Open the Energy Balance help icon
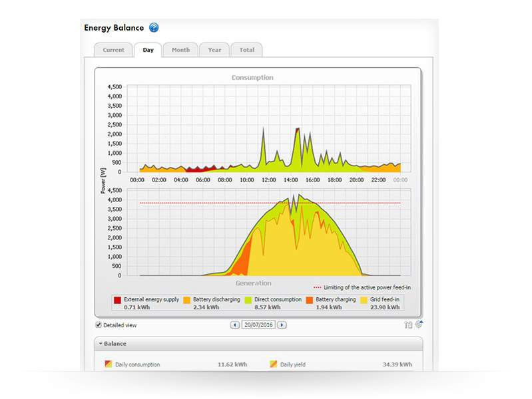The width and height of the screenshot is (532, 399). (154, 28)
